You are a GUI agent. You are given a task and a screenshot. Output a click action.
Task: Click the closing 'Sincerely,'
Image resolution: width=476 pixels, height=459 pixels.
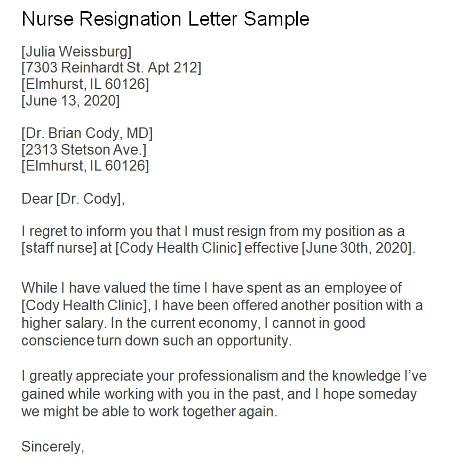click(x=53, y=446)
